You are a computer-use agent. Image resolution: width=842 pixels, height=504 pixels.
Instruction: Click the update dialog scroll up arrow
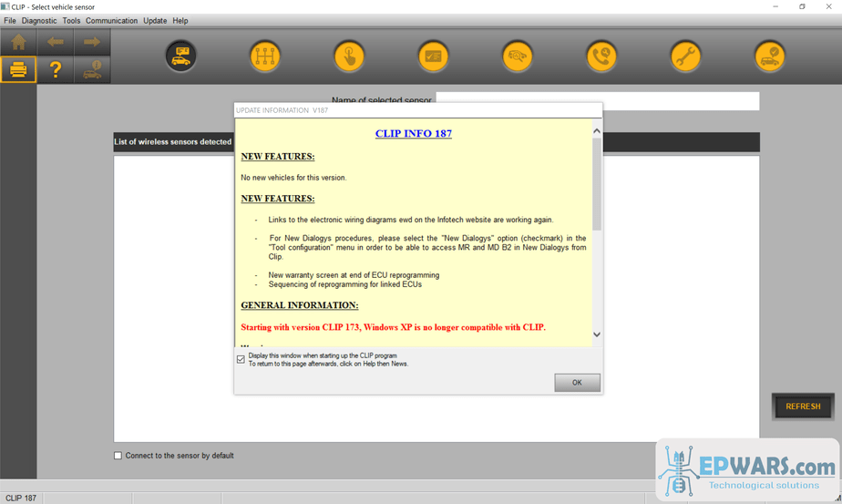click(597, 131)
